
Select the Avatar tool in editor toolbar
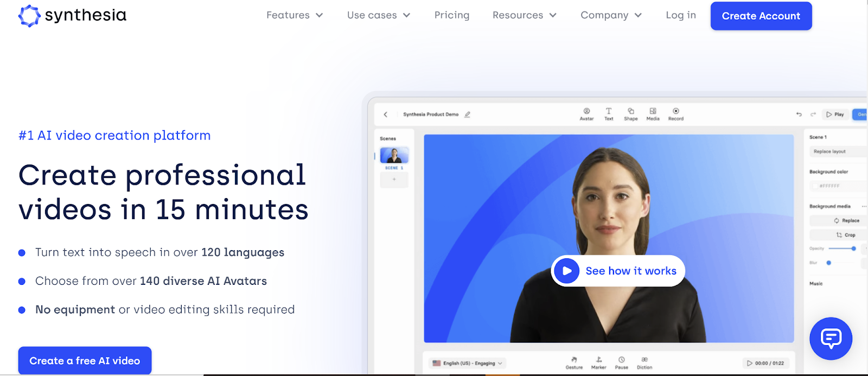coord(586,114)
